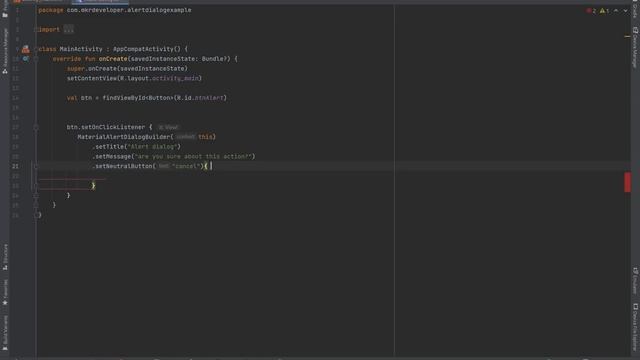Open the Build Variants tool window tab

(x=5, y=333)
